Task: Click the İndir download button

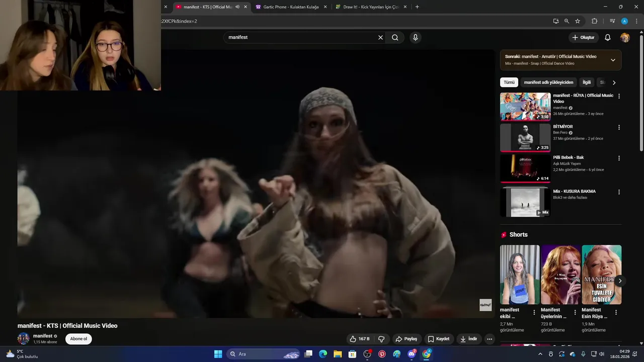Action: click(468, 339)
